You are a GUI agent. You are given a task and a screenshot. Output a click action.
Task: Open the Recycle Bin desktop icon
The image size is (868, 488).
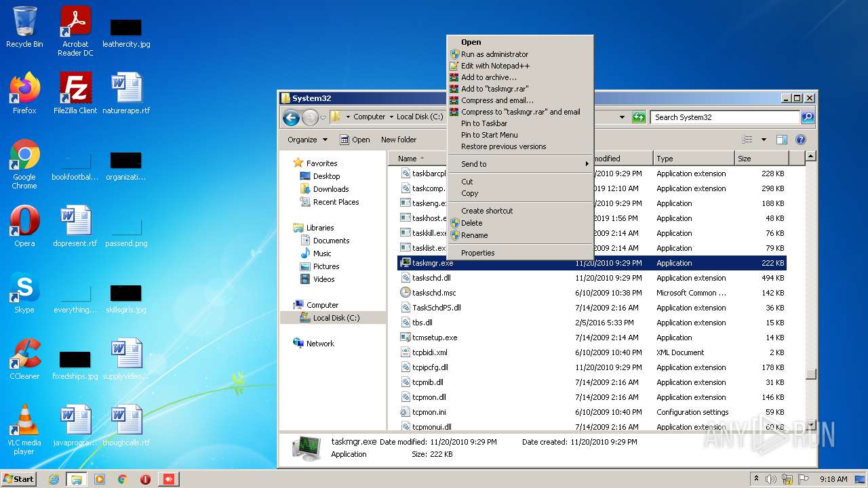pos(24,27)
